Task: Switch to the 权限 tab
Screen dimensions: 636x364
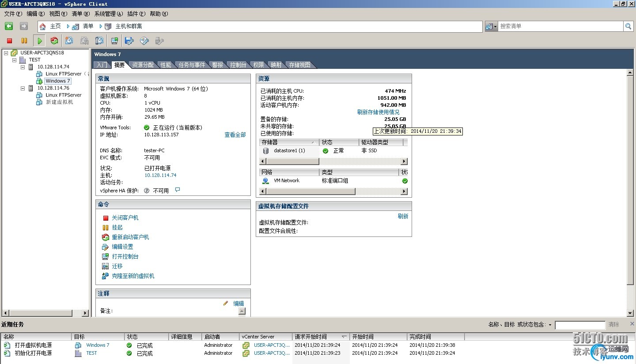Action: (259, 65)
